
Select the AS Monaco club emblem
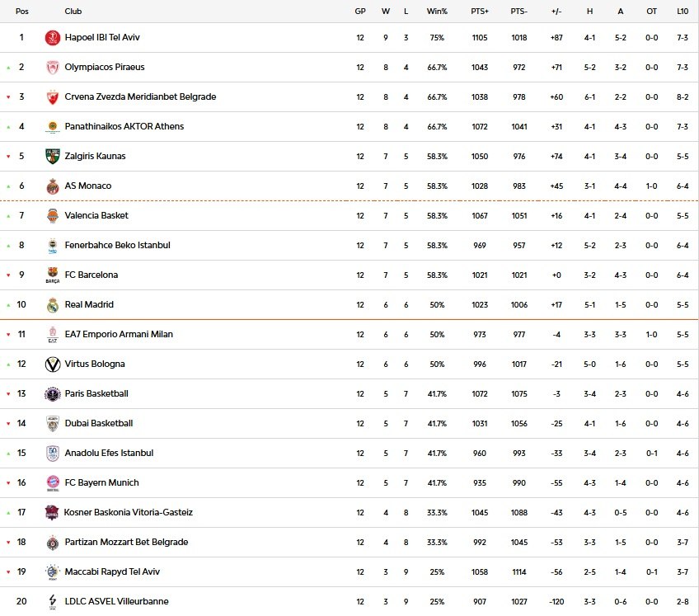click(x=51, y=186)
